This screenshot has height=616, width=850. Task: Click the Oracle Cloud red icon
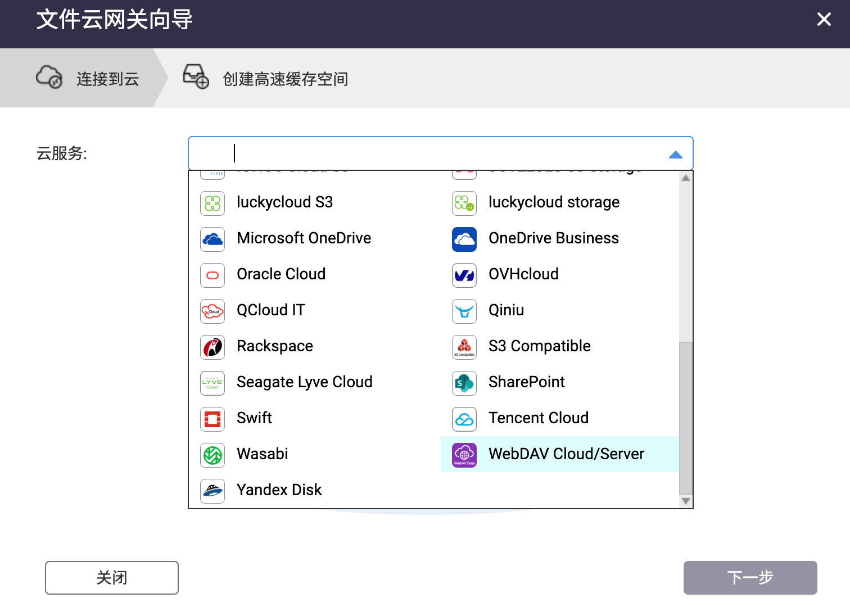[213, 275]
